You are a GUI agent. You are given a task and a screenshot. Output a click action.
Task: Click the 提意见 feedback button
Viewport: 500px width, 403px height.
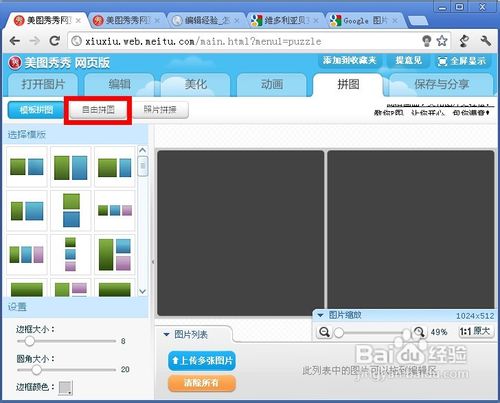[408, 61]
